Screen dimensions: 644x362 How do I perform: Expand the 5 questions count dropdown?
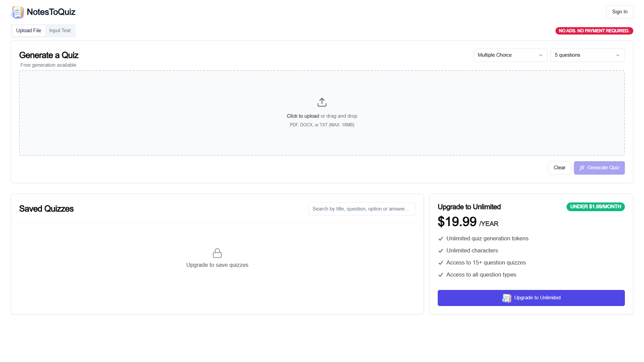point(588,55)
